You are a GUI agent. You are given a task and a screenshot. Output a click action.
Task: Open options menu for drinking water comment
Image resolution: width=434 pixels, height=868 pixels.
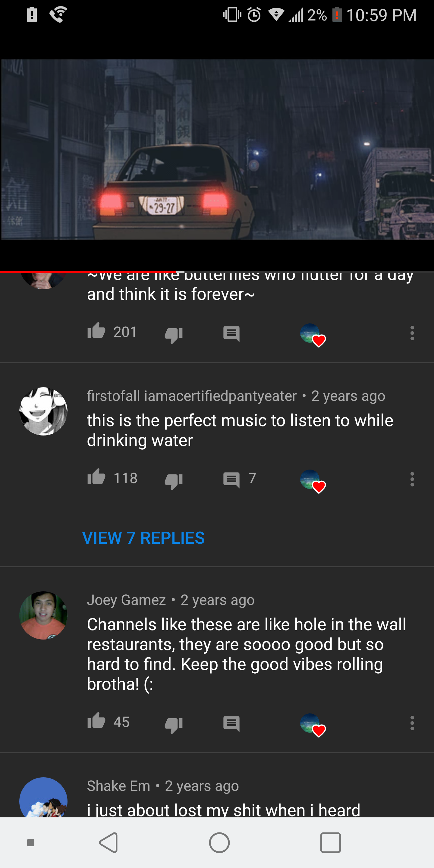412,479
